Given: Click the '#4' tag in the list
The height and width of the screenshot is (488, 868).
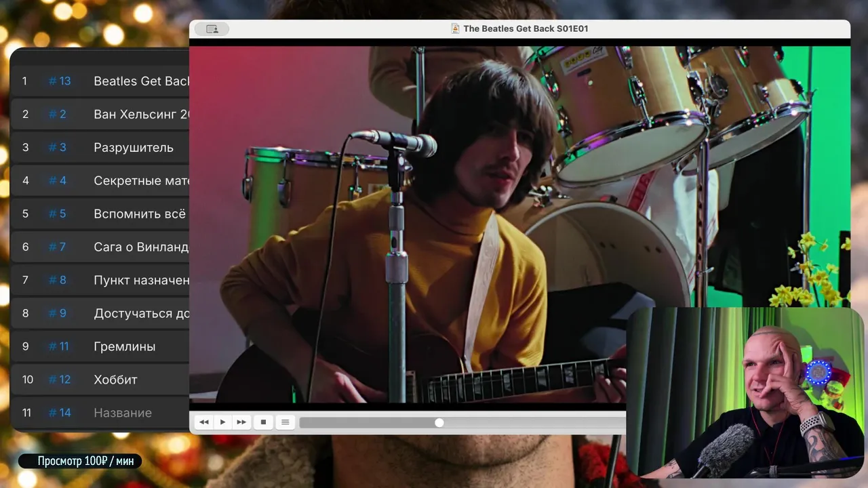Looking at the screenshot, I should coord(58,180).
